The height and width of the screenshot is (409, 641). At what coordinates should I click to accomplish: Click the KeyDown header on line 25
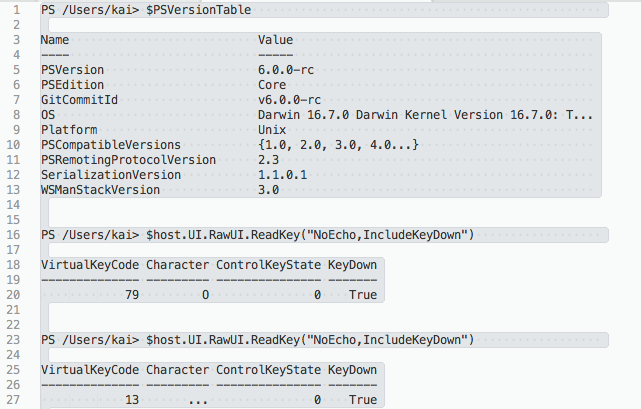tap(352, 370)
